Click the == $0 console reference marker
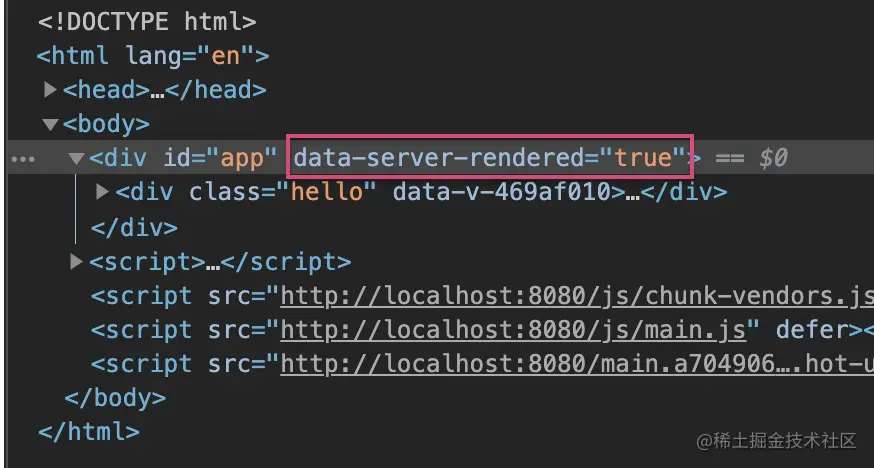The height and width of the screenshot is (468, 874). [x=751, y=158]
